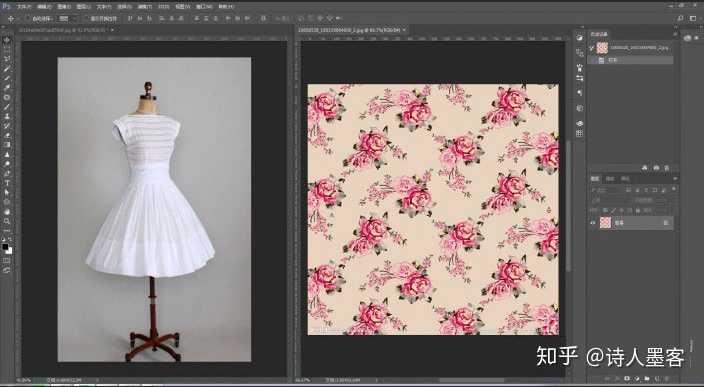Select the Dodge tool
This screenshot has width=704, height=387.
7,163
